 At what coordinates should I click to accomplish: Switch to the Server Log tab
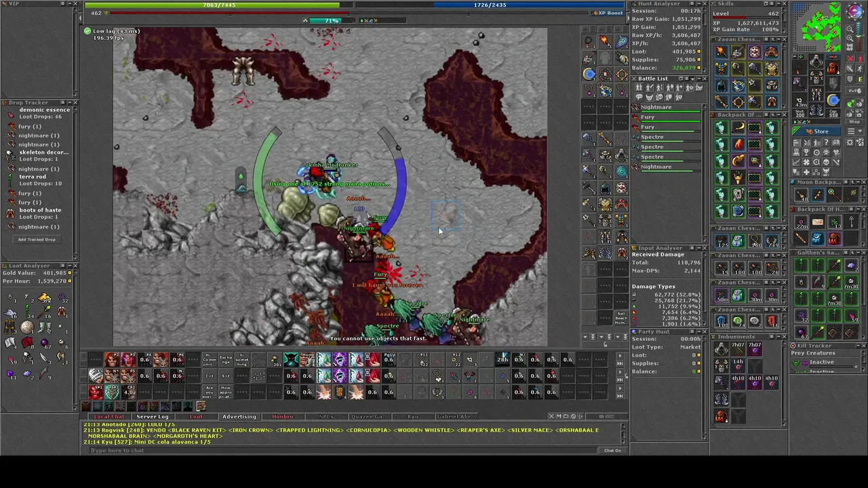point(153,416)
